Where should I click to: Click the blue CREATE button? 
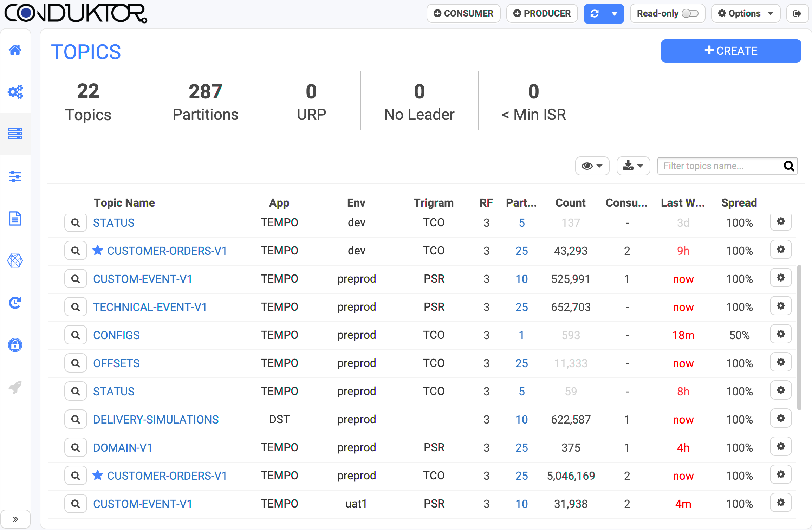pyautogui.click(x=731, y=51)
